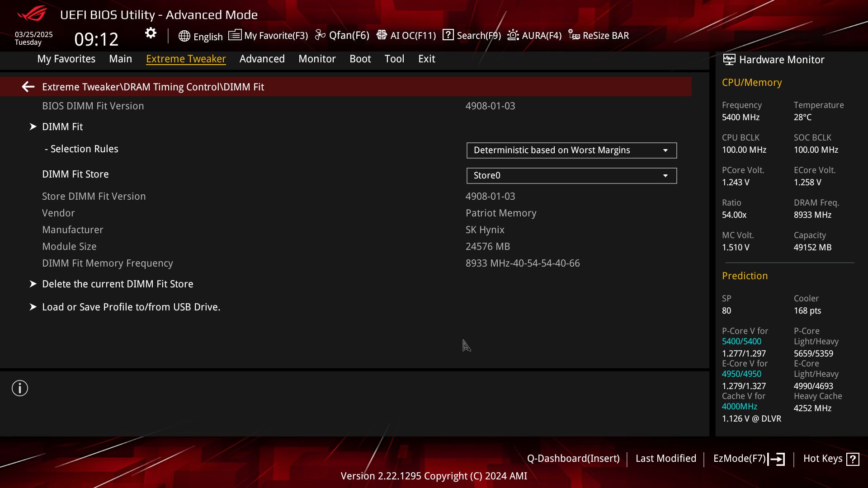
Task: Open the Q-Dashboard
Action: (x=573, y=459)
